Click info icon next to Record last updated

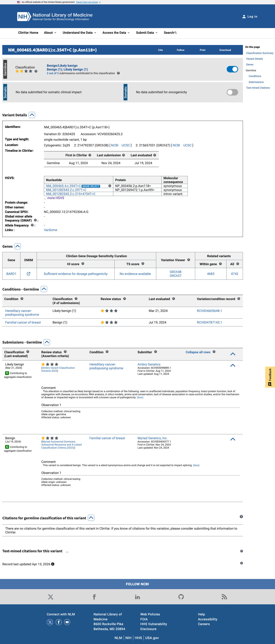click(x=53, y=564)
